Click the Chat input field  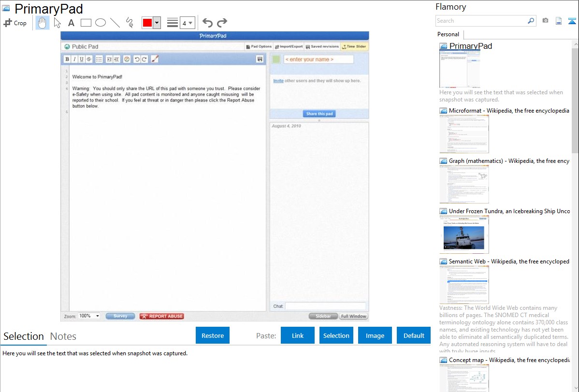[x=325, y=306]
